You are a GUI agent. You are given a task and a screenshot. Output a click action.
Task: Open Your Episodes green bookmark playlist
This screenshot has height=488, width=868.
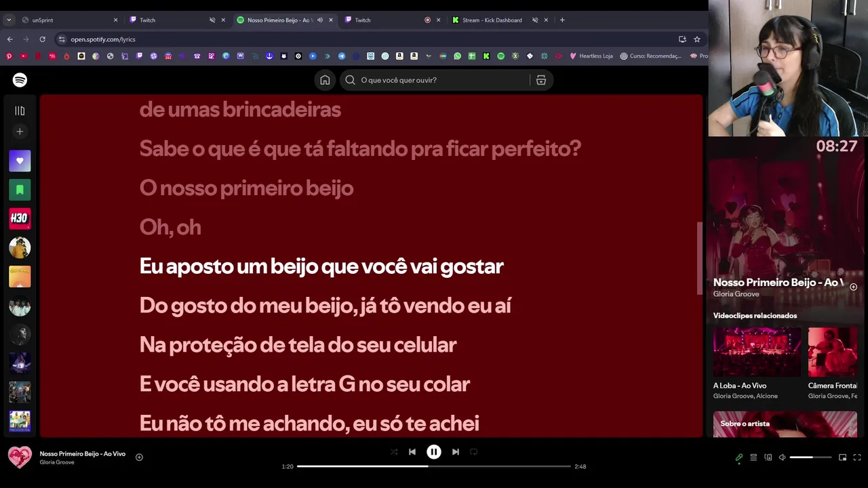pos(20,190)
